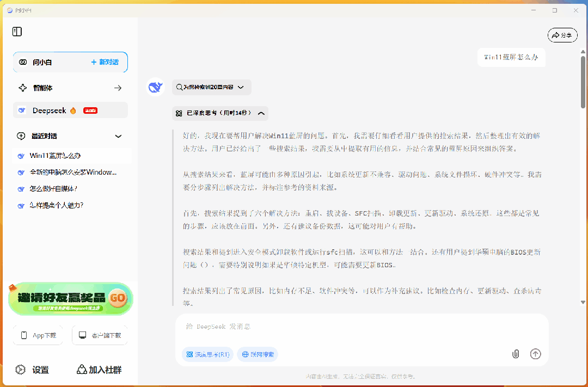Viewport: 588px width, 387px height.
Task: Toggle 深度思考(R1) mode
Action: [208, 354]
